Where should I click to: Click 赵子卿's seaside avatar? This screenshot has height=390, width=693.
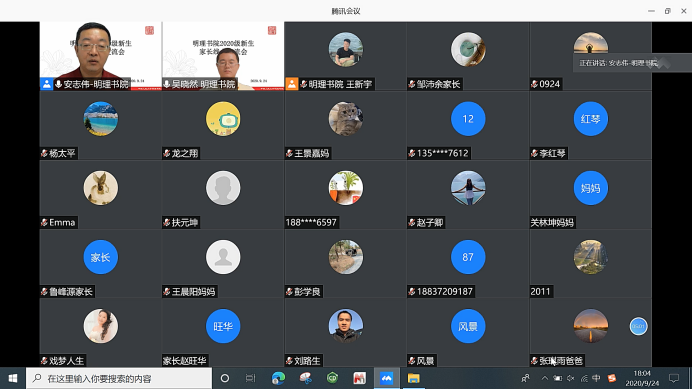click(468, 188)
